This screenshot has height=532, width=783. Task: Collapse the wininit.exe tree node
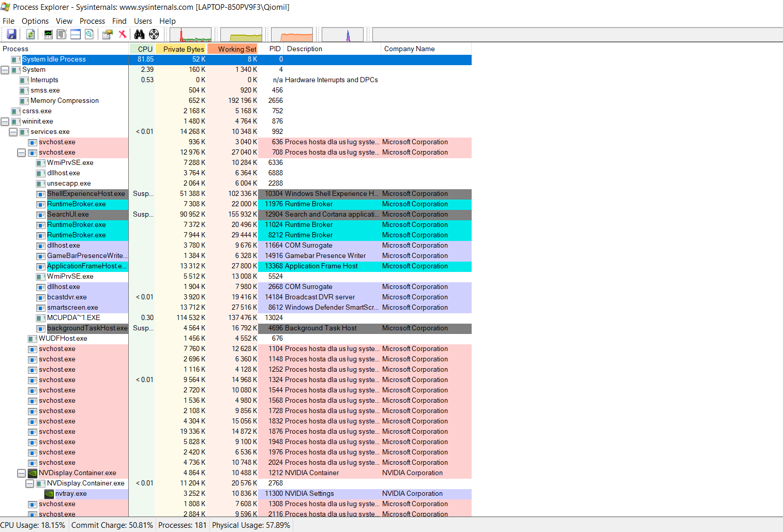pos(5,121)
